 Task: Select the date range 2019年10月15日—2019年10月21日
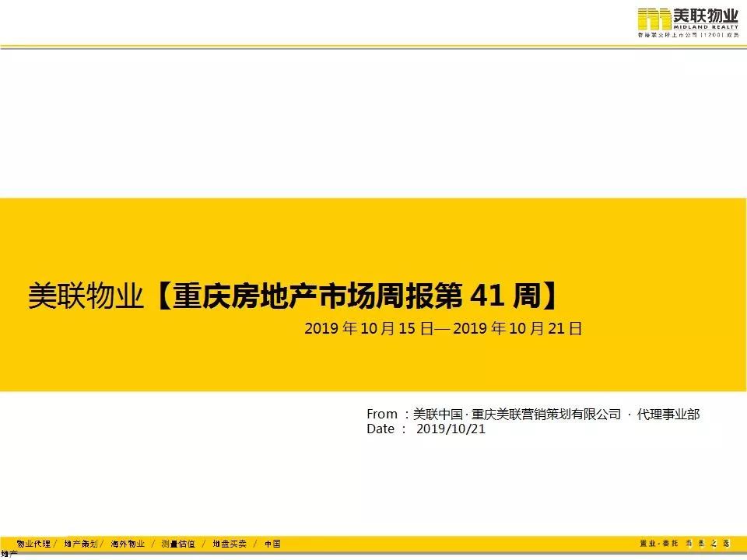point(443,328)
